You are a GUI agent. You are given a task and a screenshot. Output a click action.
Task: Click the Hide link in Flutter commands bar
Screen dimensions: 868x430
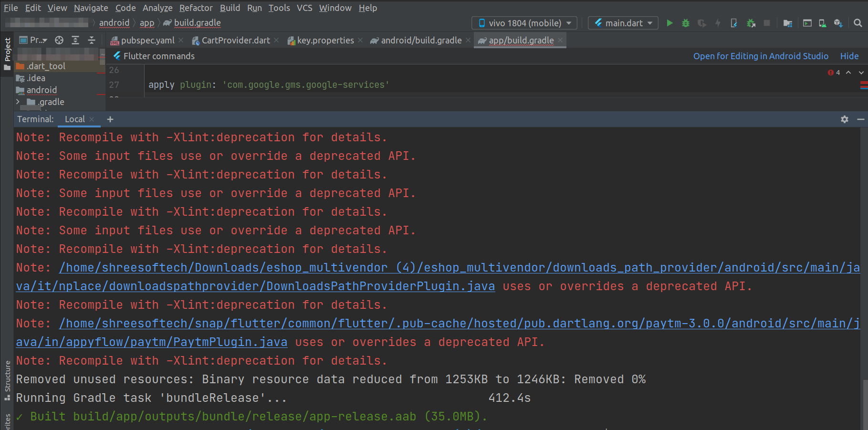click(x=849, y=56)
